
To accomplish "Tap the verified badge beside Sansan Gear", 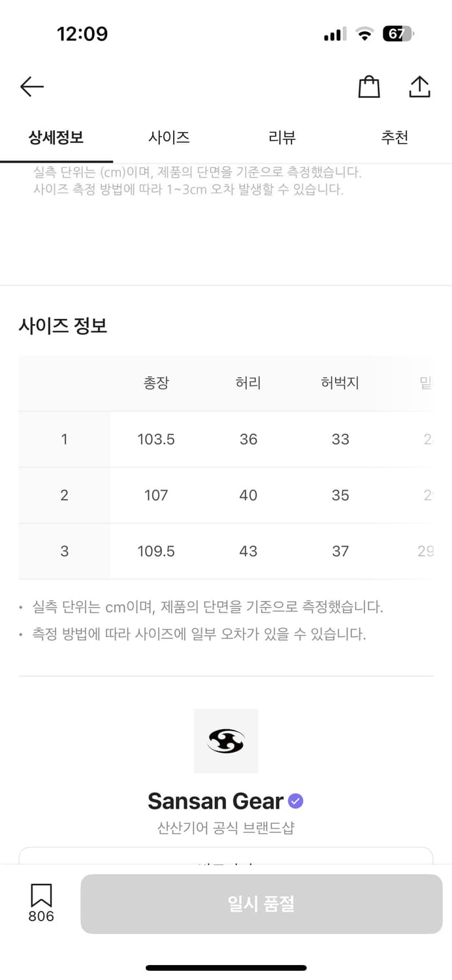I will [x=296, y=801].
